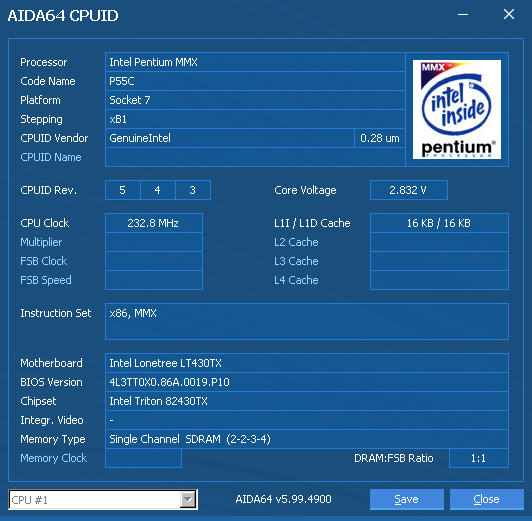
Task: Click the Close button
Action: (487, 499)
